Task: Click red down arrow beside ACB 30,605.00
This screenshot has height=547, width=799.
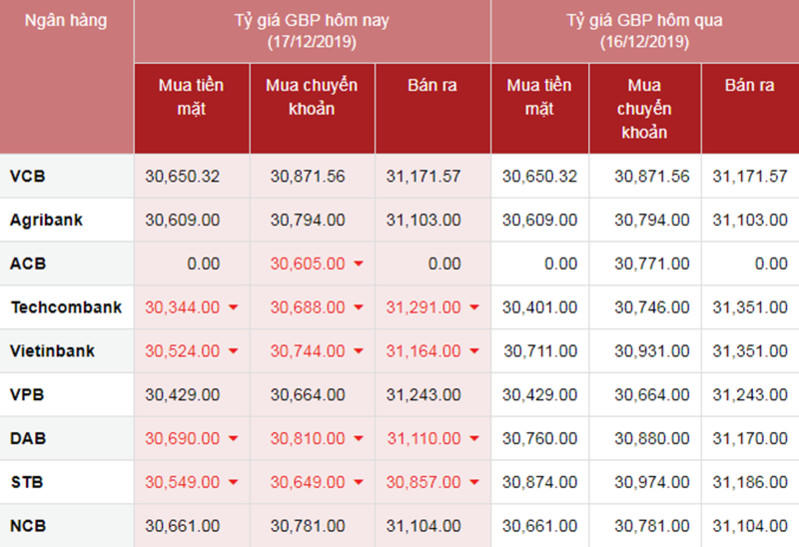Action: click(x=358, y=264)
